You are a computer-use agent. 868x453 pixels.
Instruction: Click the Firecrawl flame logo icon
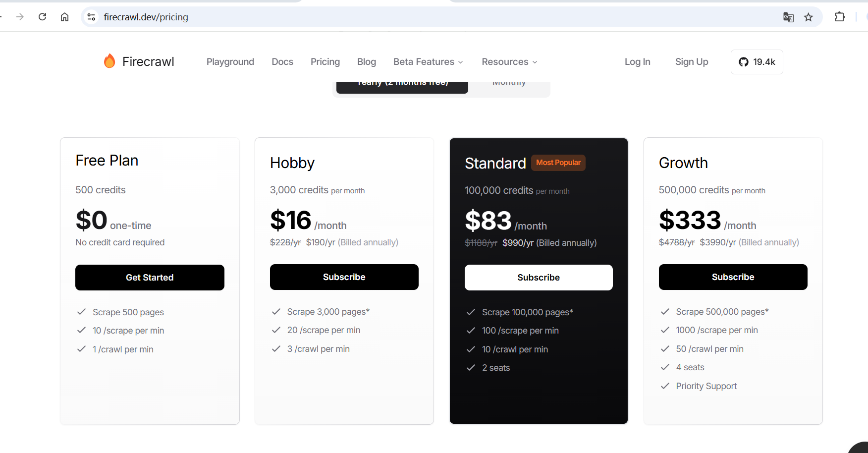pyautogui.click(x=109, y=61)
